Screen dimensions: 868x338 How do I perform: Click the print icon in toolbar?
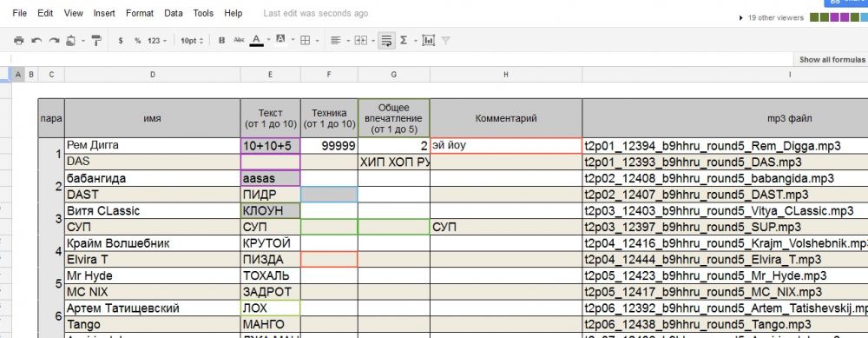pyautogui.click(x=19, y=41)
